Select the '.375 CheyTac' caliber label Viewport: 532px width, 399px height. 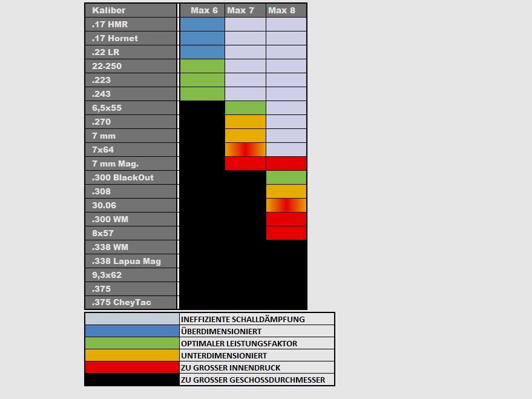pos(122,302)
